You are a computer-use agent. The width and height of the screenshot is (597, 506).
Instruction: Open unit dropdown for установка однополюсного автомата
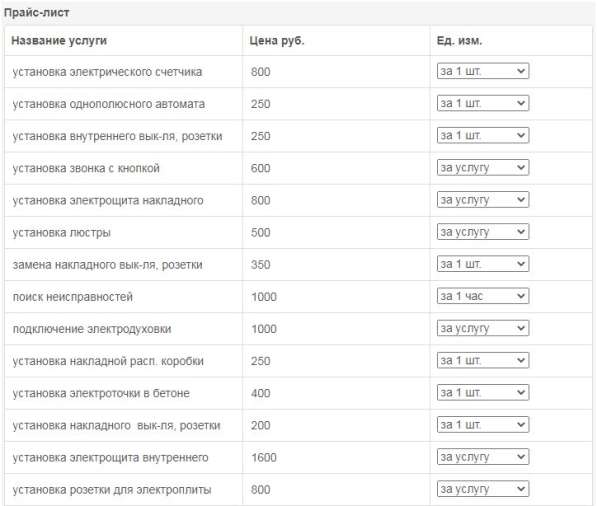pos(483,103)
